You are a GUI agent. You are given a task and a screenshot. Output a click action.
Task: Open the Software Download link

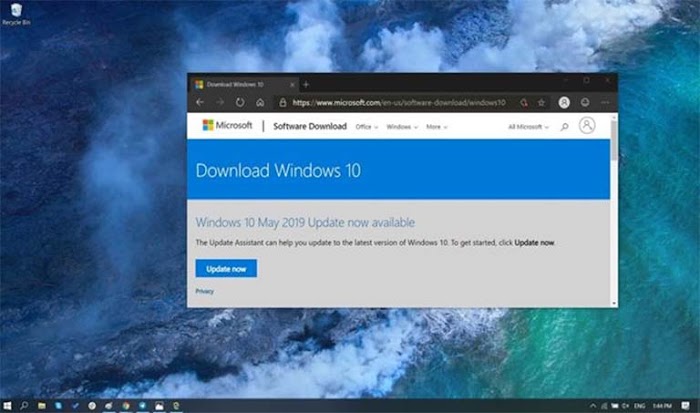click(x=310, y=126)
